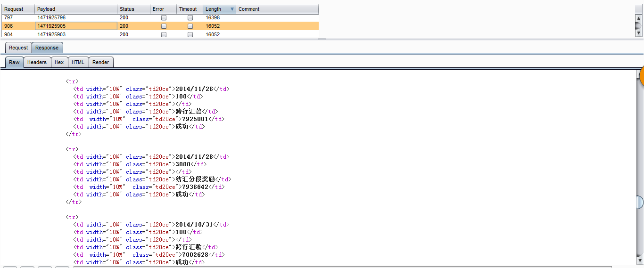The image size is (644, 268).
Task: Select the Raw view tab
Action: click(x=14, y=62)
